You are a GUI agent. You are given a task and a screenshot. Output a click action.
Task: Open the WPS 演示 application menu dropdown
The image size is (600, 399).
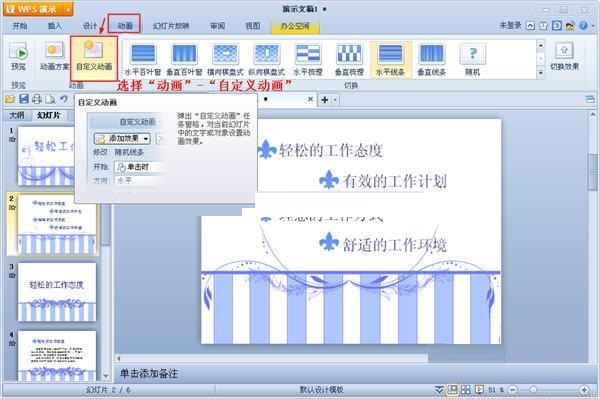(68, 9)
